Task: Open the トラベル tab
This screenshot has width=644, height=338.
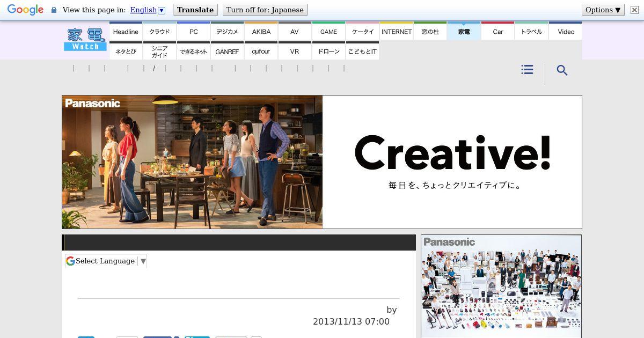Action: [x=531, y=32]
